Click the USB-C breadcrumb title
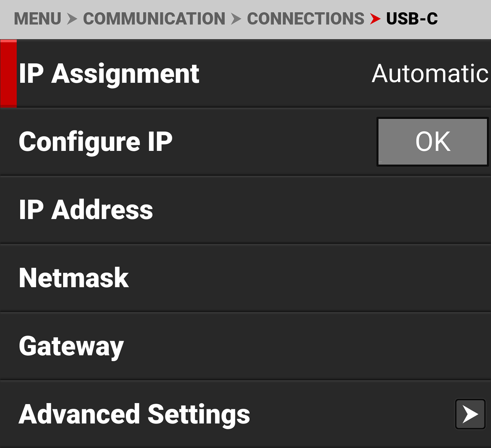The height and width of the screenshot is (448, 491). click(x=412, y=19)
